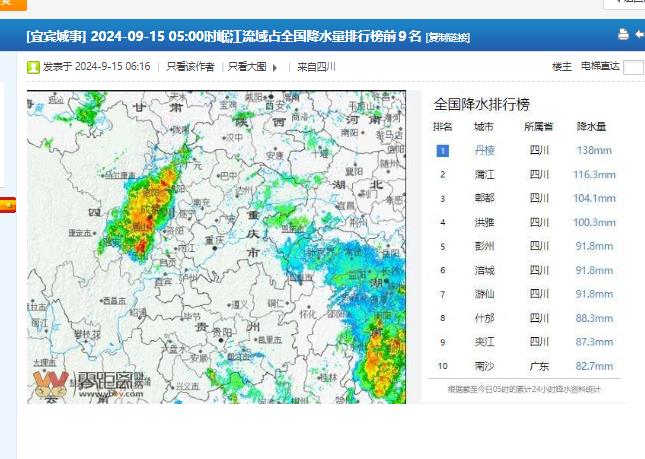Image resolution: width=645 pixels, height=459 pixels.
Task: Click the blue rank 1 badge in the ranking
Action: click(443, 151)
